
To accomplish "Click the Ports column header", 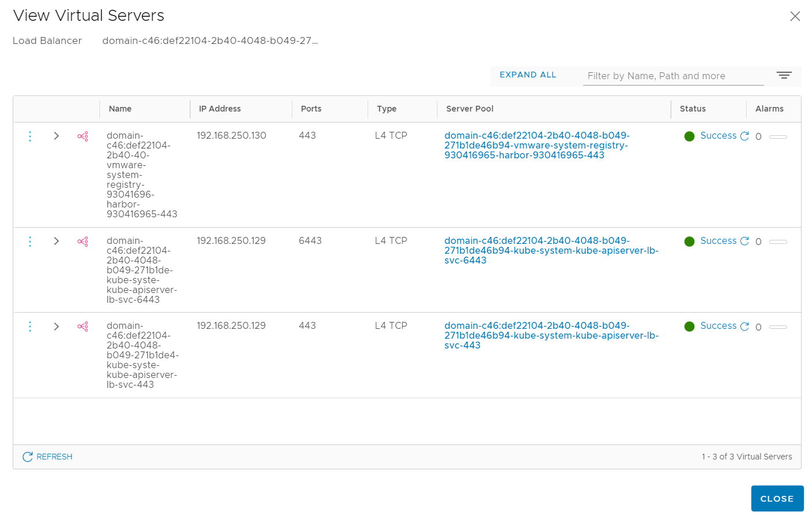I will [x=311, y=109].
